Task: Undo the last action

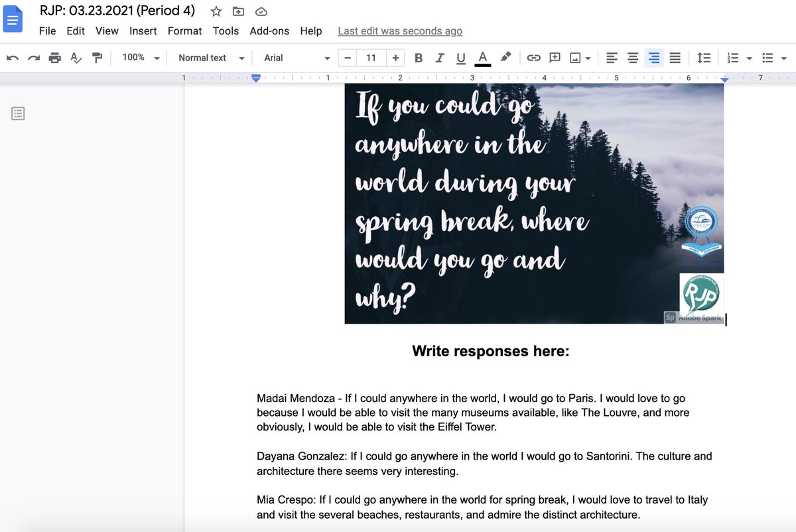Action: click(13, 58)
